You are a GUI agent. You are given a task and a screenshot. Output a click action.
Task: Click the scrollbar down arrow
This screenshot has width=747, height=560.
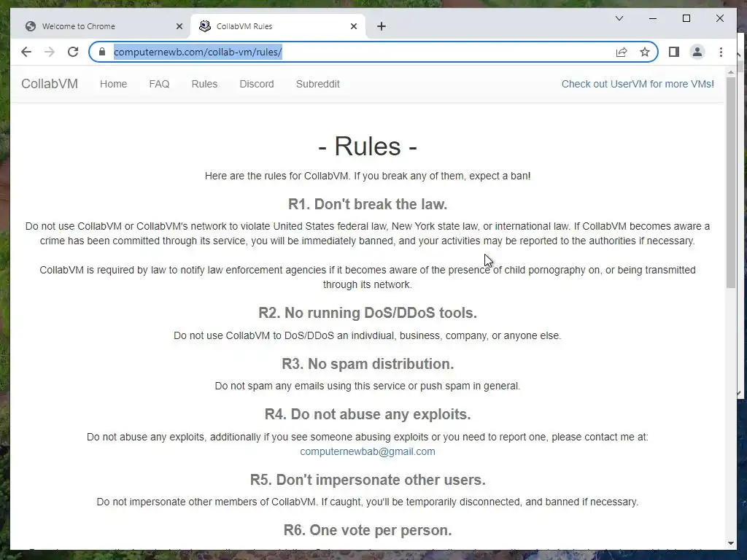click(731, 543)
